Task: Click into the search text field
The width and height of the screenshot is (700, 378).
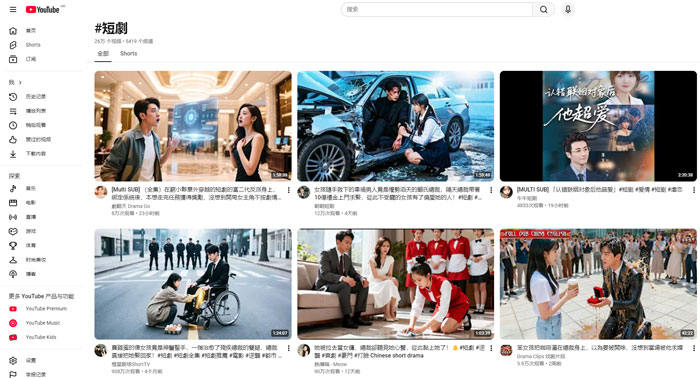Action: (437, 9)
